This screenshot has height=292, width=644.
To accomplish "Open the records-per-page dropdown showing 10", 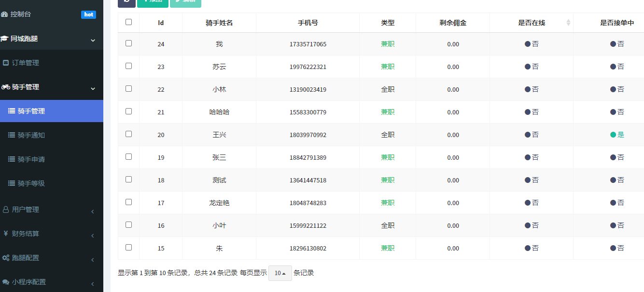I will tap(280, 273).
